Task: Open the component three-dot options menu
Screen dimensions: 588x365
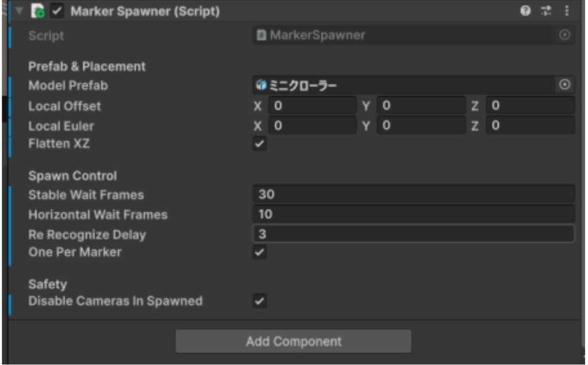Action: tap(567, 11)
